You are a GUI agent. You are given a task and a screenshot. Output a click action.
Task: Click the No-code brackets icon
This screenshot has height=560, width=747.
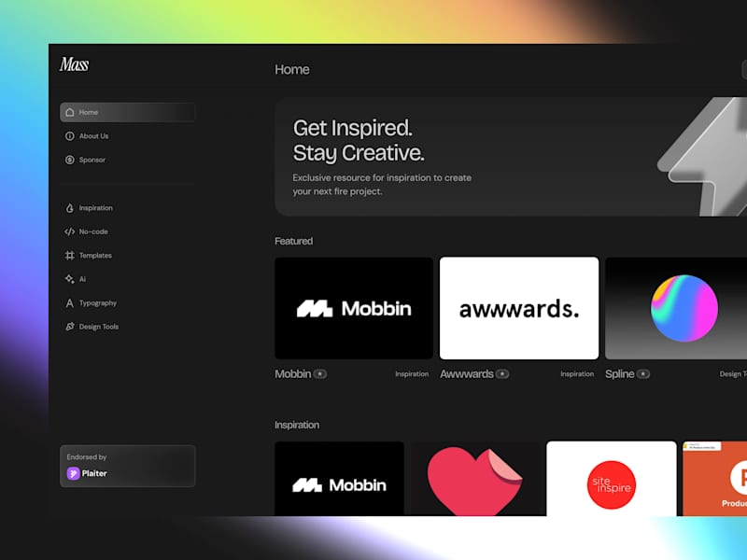click(69, 231)
